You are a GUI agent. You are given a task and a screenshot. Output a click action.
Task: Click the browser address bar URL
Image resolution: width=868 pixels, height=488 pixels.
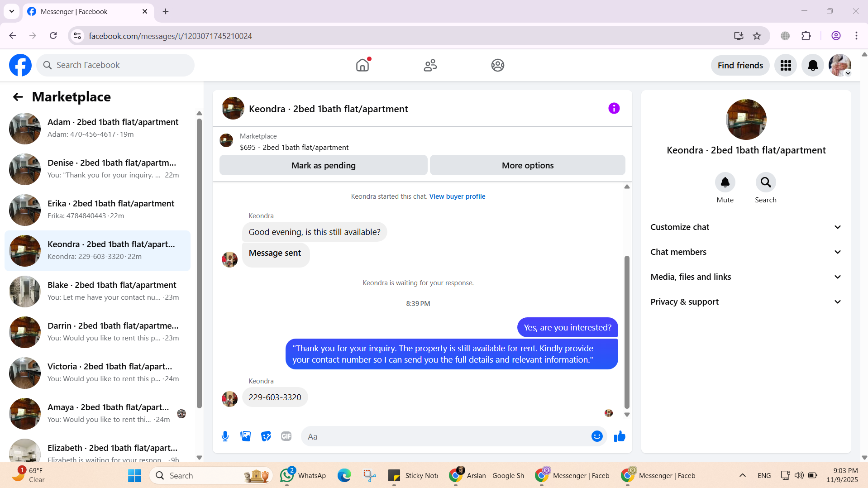170,36
